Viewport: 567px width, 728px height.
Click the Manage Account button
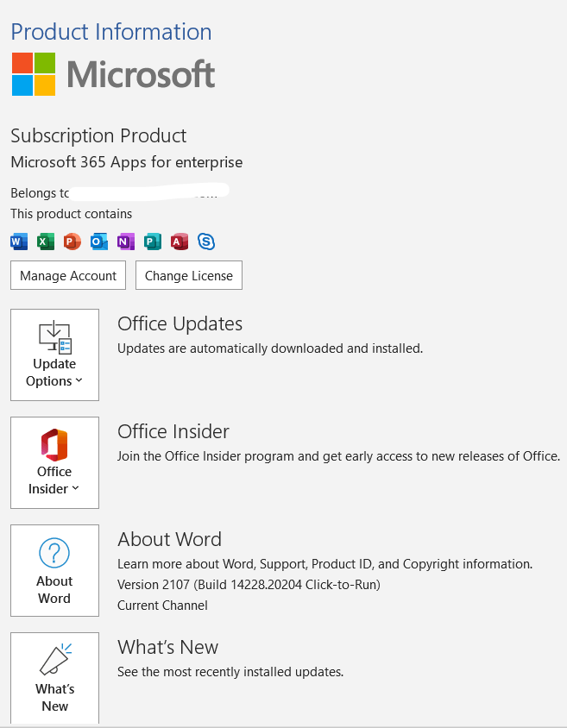tap(68, 275)
